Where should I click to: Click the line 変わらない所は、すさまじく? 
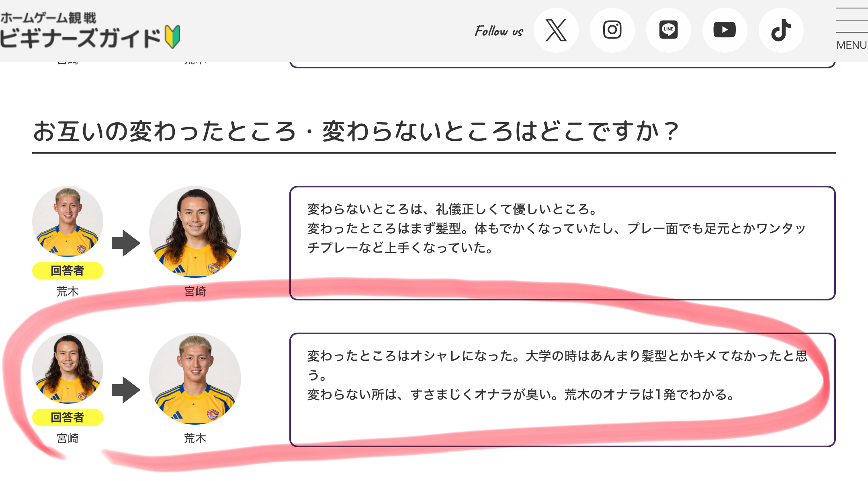pyautogui.click(x=522, y=395)
